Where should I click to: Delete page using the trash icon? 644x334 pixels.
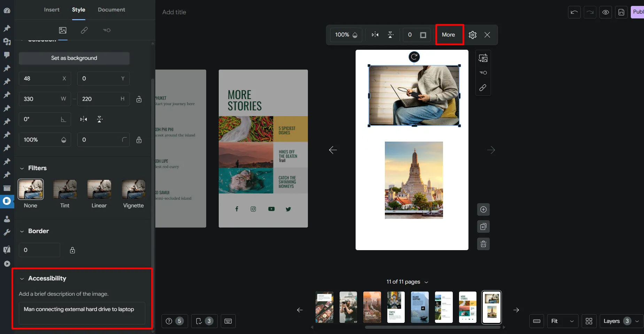click(x=483, y=244)
